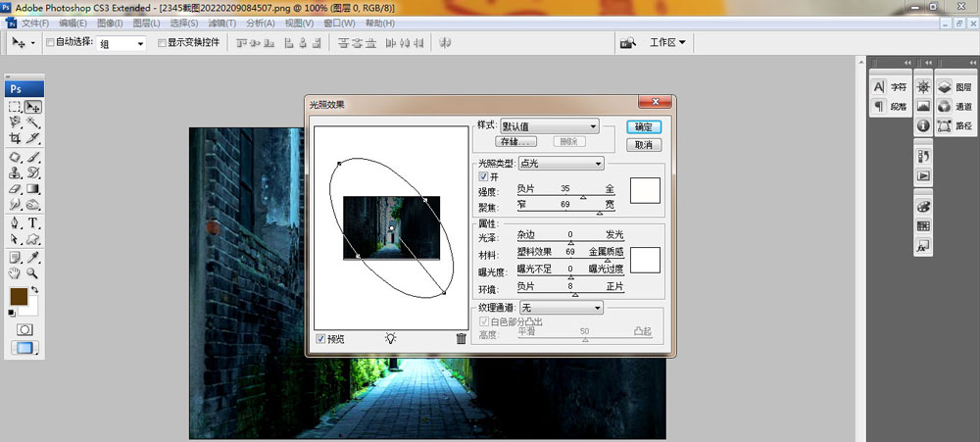980x442 pixels.
Task: Open the History panel icon
Action: point(923,156)
